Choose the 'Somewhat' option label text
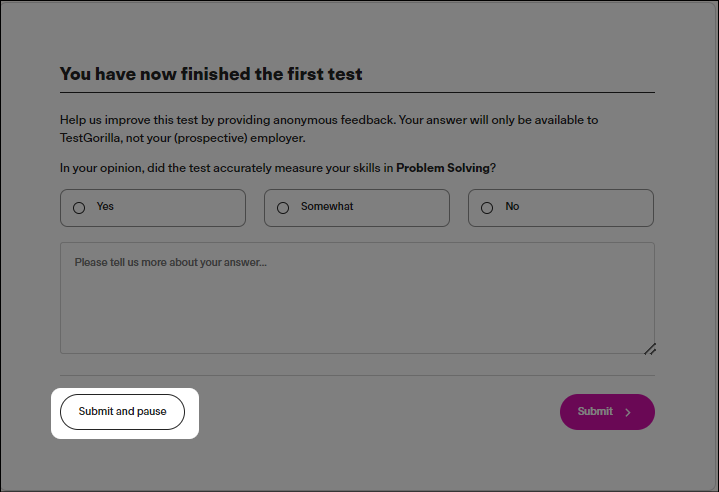719x492 pixels. tap(327, 206)
